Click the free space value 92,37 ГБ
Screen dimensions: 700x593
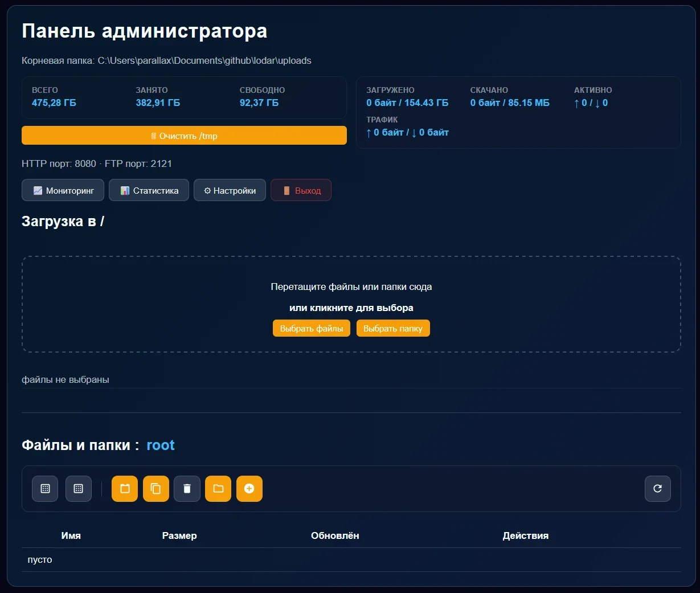pyautogui.click(x=259, y=103)
